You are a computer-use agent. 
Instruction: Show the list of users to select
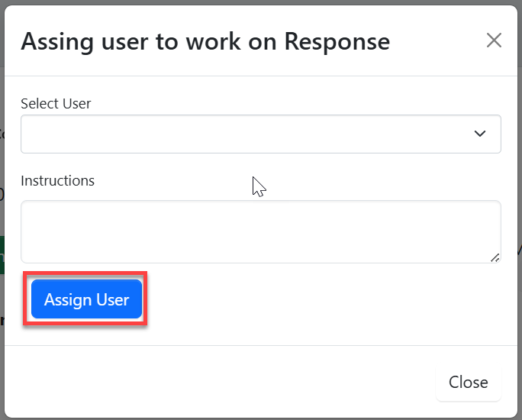click(260, 134)
